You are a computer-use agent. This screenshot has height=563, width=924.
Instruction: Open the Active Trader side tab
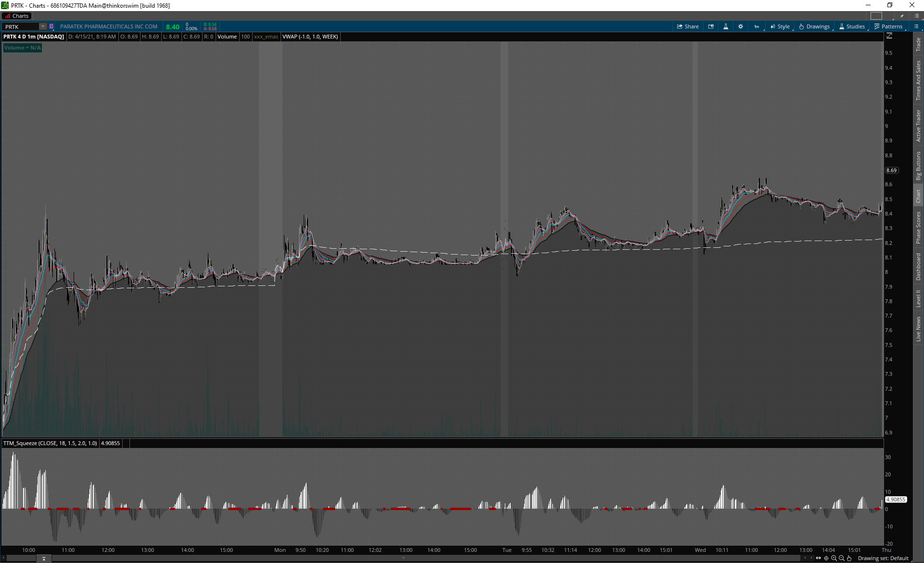918,125
